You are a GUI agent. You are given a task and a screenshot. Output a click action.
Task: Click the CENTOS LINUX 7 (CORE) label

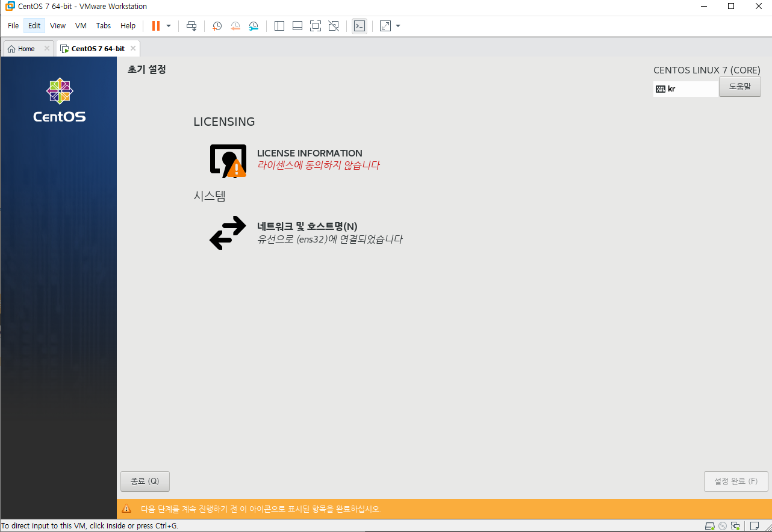(x=707, y=70)
